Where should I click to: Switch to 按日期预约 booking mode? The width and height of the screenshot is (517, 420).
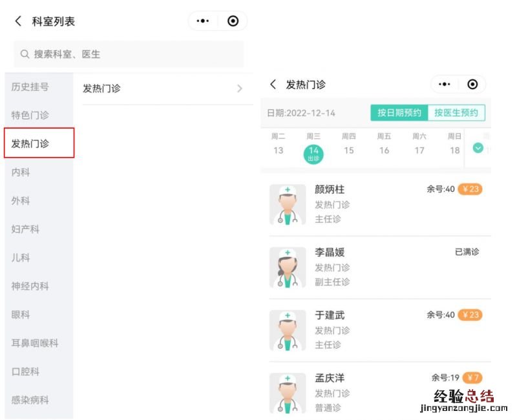click(x=399, y=112)
